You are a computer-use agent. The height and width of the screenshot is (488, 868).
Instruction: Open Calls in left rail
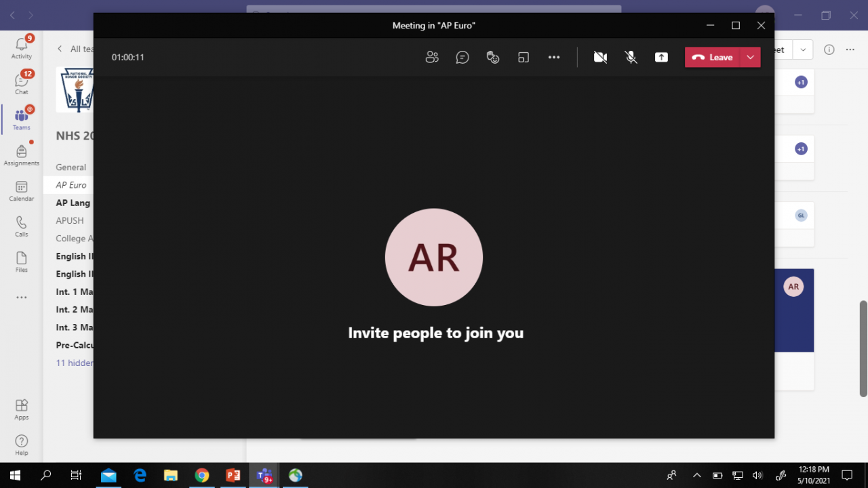pyautogui.click(x=22, y=226)
